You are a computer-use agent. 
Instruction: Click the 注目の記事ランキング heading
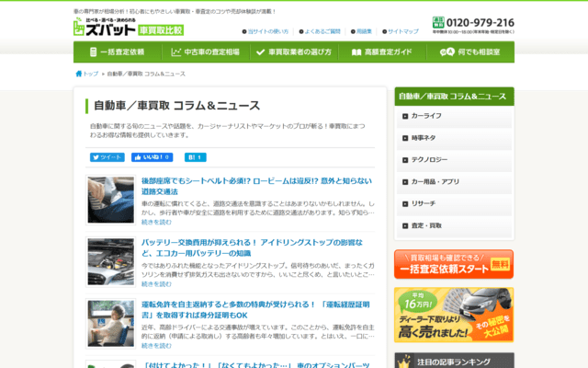tap(454, 362)
